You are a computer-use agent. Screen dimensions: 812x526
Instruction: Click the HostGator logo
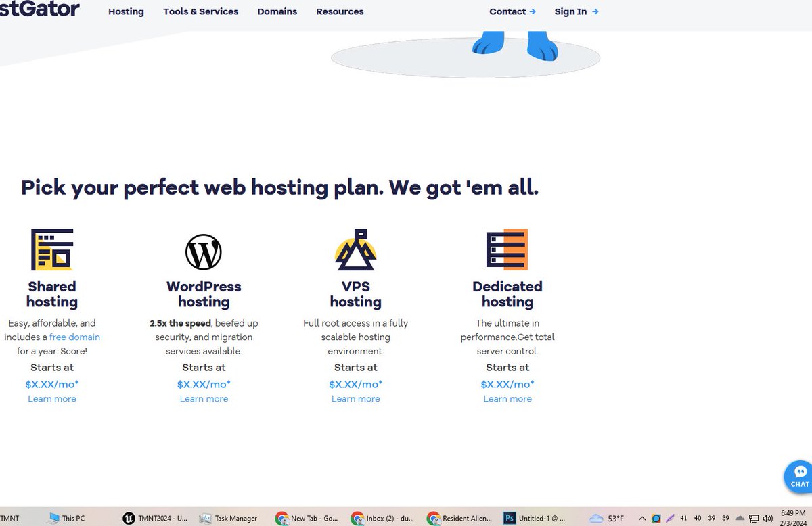coord(39,9)
